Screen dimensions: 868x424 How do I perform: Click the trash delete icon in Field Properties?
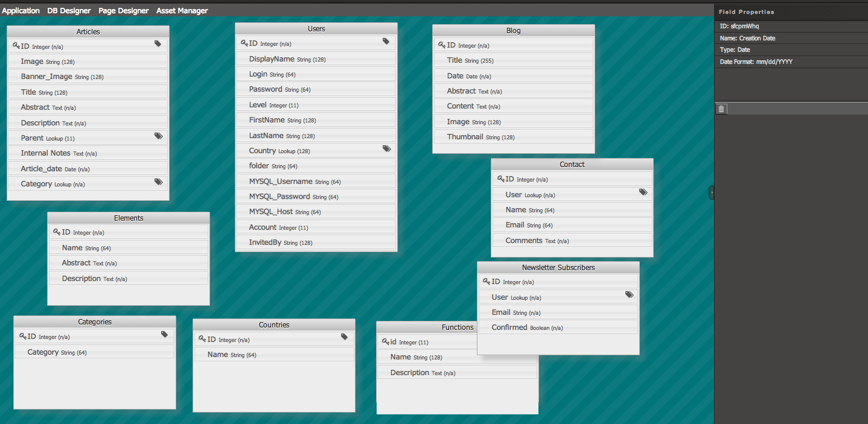point(721,109)
